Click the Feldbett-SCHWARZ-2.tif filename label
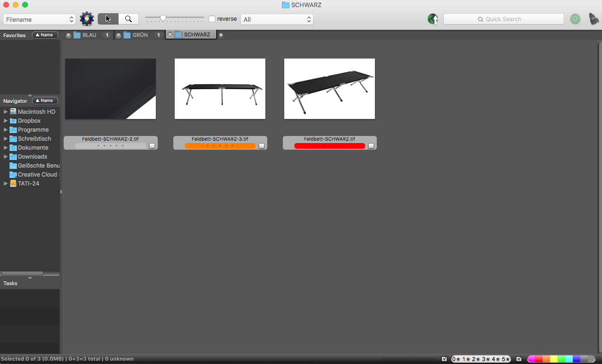The width and height of the screenshot is (602, 364). (x=110, y=139)
